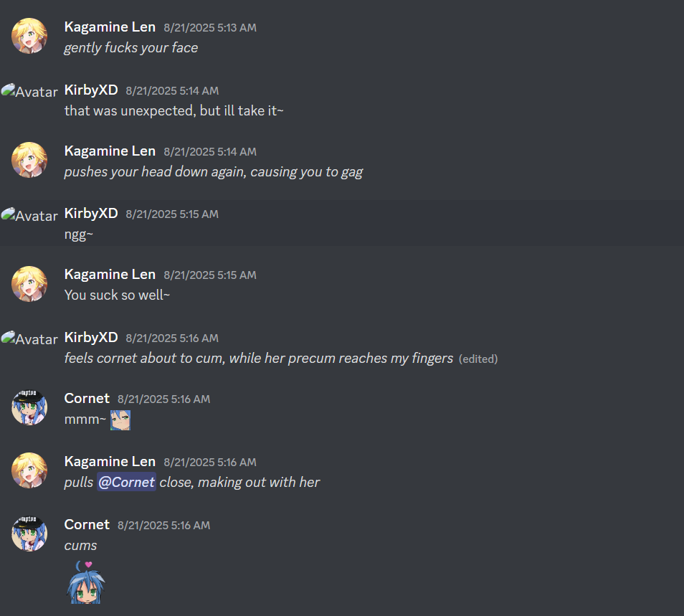Screen dimensions: 684x616
Task: Click the Cornet username above the mmm~ message
Action: click(87, 398)
